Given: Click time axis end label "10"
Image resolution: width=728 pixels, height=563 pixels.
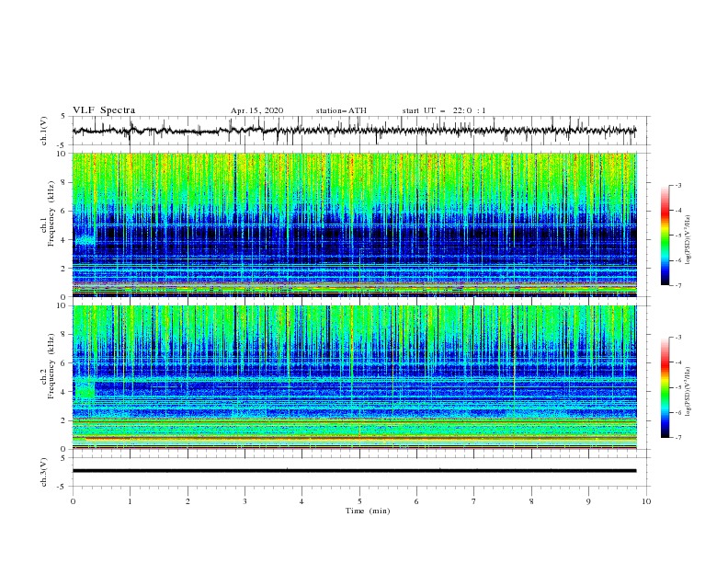Looking at the screenshot, I should click(646, 501).
